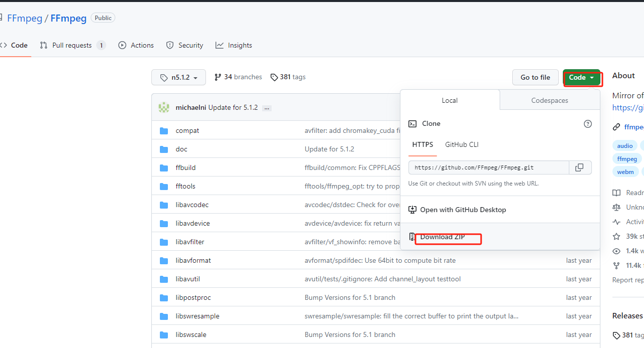Select the HTTPS clone tab
The width and height of the screenshot is (644, 348).
point(422,144)
